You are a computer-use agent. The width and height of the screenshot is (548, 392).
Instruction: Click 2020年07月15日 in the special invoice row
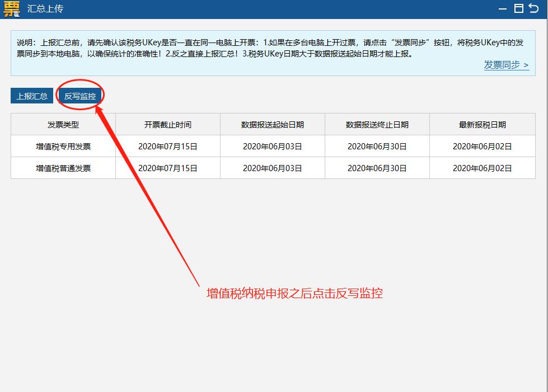pyautogui.click(x=167, y=146)
